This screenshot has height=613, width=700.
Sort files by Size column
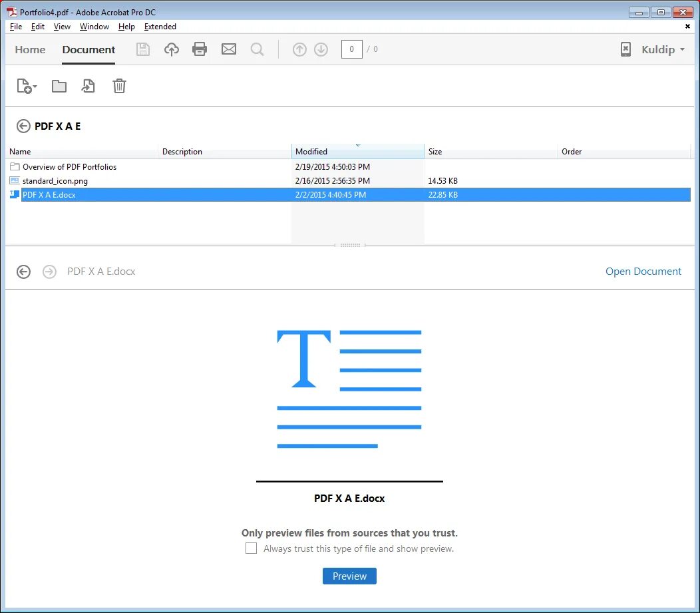[490, 151]
